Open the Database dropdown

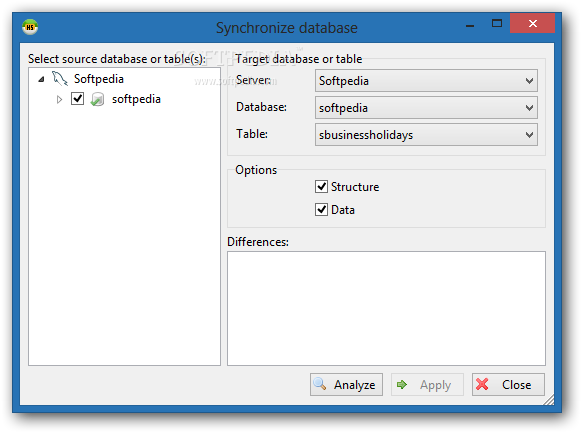(426, 108)
